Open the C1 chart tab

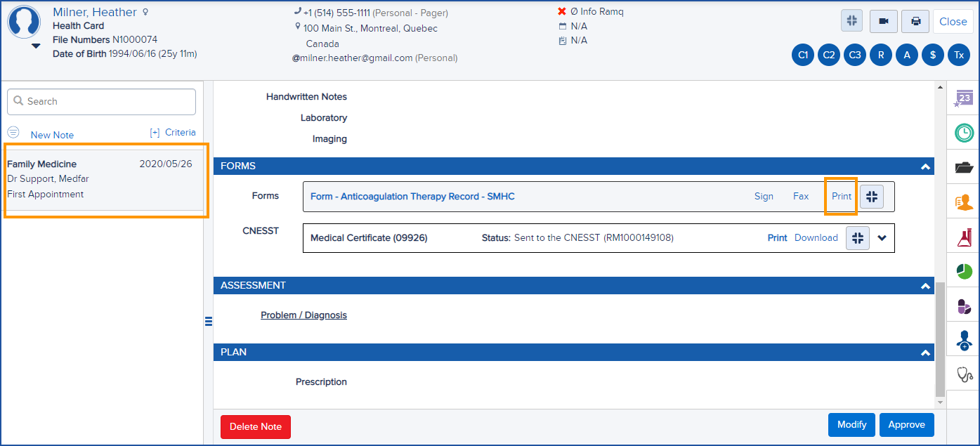802,54
